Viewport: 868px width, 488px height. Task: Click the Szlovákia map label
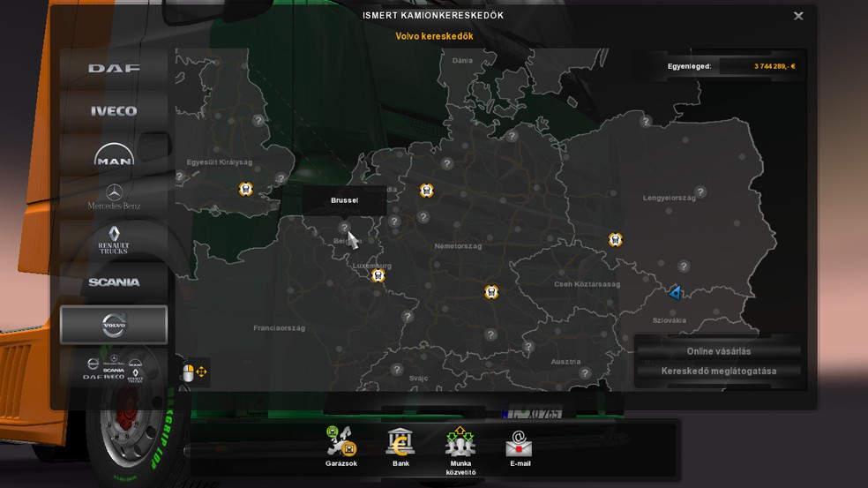[x=670, y=320]
